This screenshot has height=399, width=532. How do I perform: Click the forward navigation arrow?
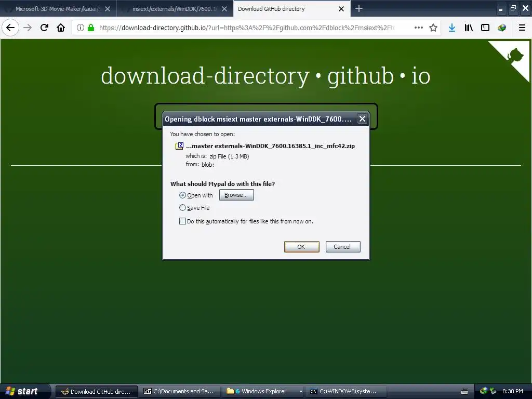pyautogui.click(x=28, y=28)
